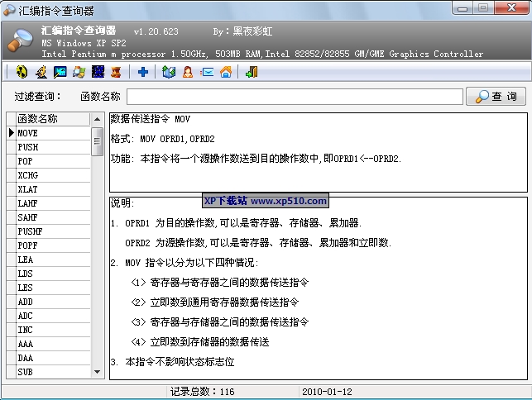Select XCHG instruction row

click(x=50, y=175)
